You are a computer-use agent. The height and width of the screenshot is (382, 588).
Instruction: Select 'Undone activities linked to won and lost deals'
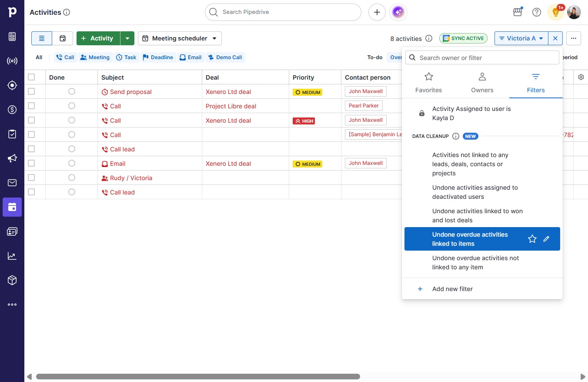click(x=482, y=216)
